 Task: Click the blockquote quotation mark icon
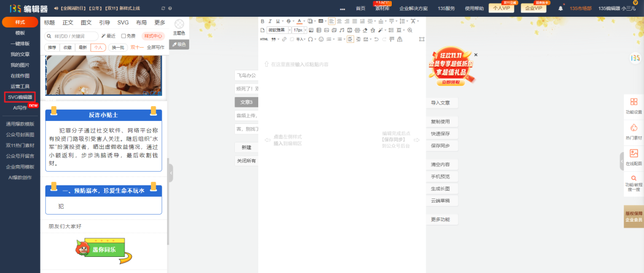(274, 39)
